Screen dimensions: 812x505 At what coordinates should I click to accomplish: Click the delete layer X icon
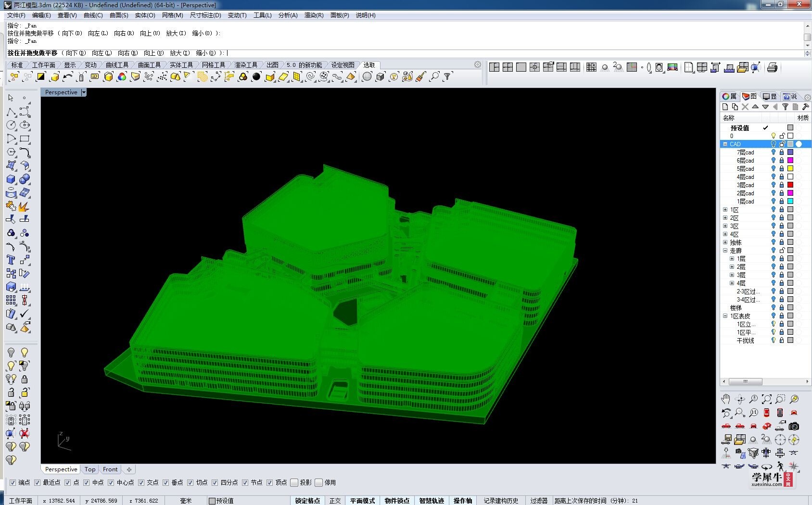coord(745,107)
